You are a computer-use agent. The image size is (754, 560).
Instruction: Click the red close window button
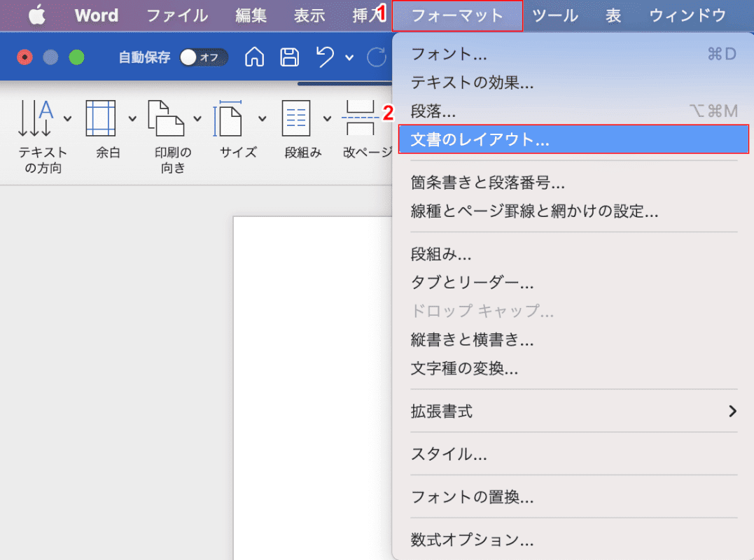click(x=25, y=57)
